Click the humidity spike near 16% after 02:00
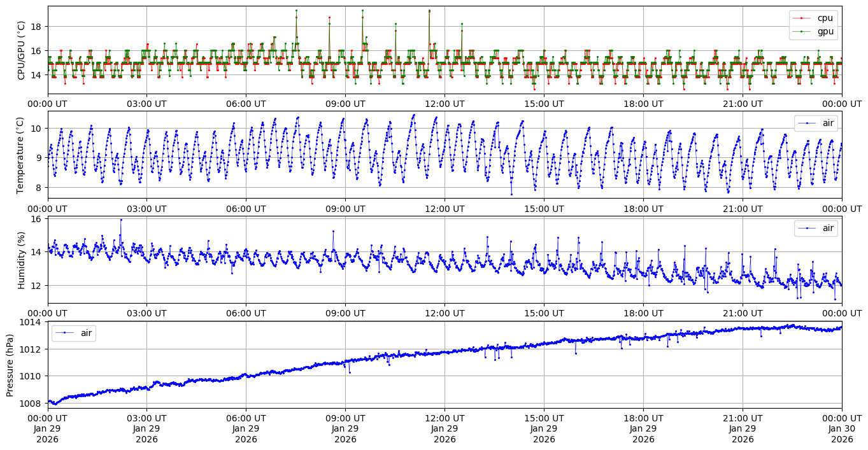The image size is (868, 450). click(121, 220)
